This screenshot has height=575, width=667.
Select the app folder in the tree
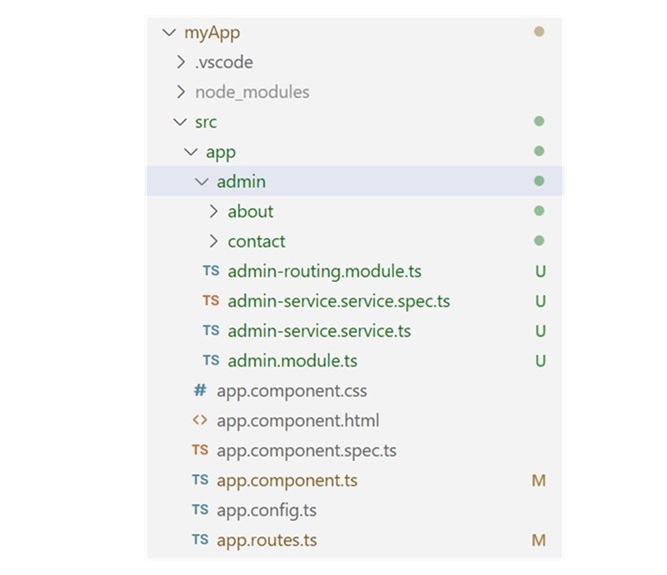(x=220, y=152)
